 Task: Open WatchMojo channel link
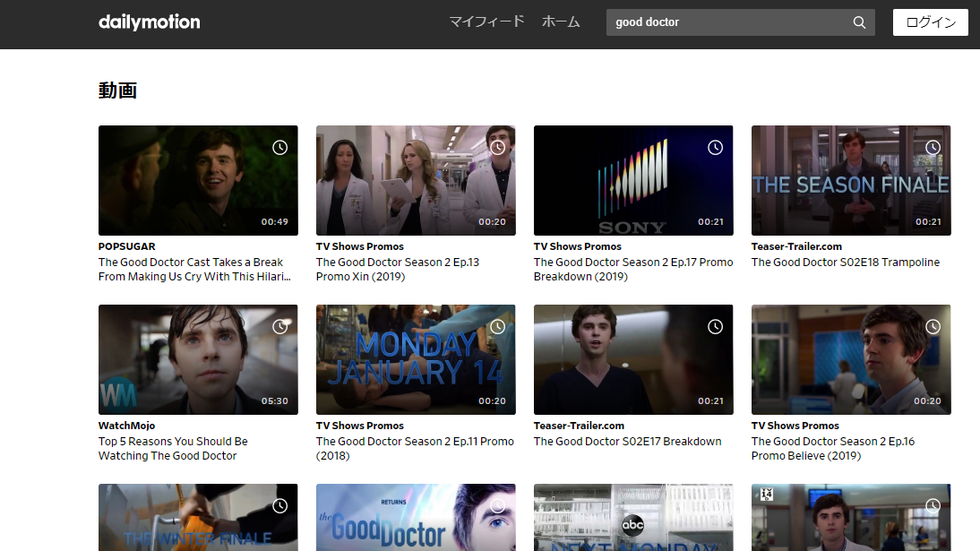coord(127,426)
